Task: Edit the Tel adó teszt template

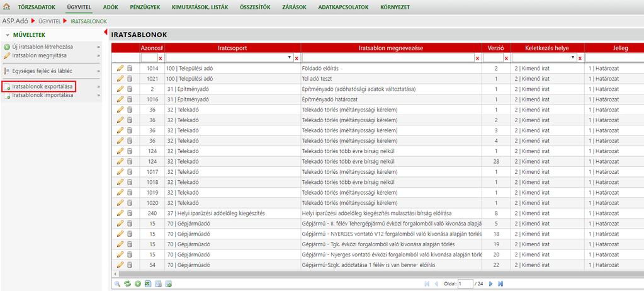Action: click(x=120, y=79)
